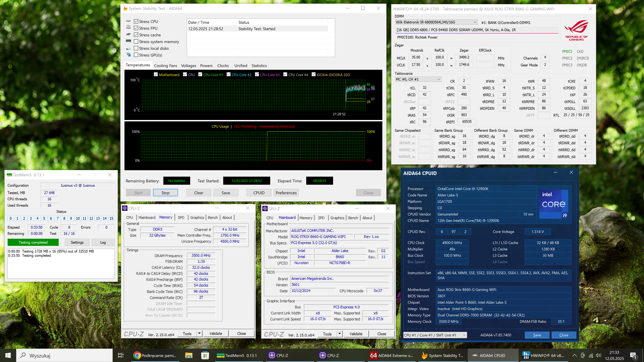The width and height of the screenshot is (644, 362).
Task: Click the Settings button in TestMem5
Action: pos(77,242)
